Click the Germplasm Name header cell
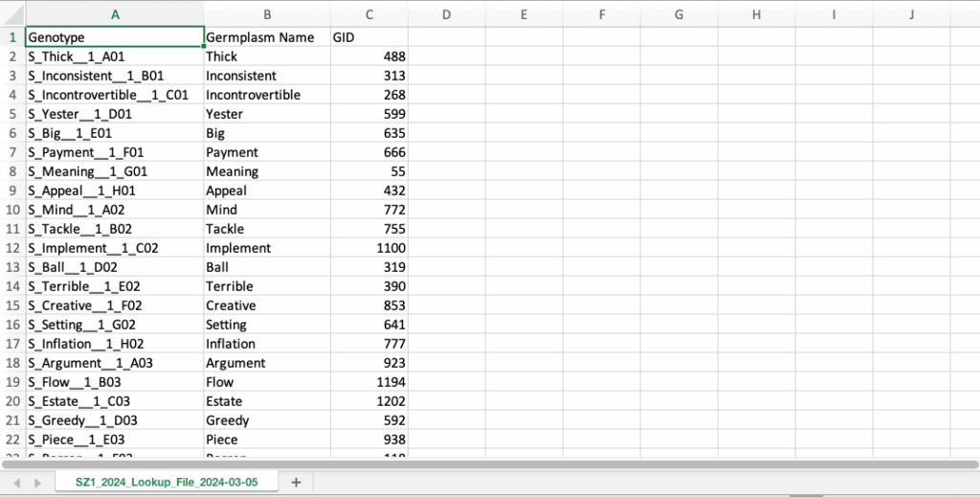This screenshot has width=980, height=497. 267,37
